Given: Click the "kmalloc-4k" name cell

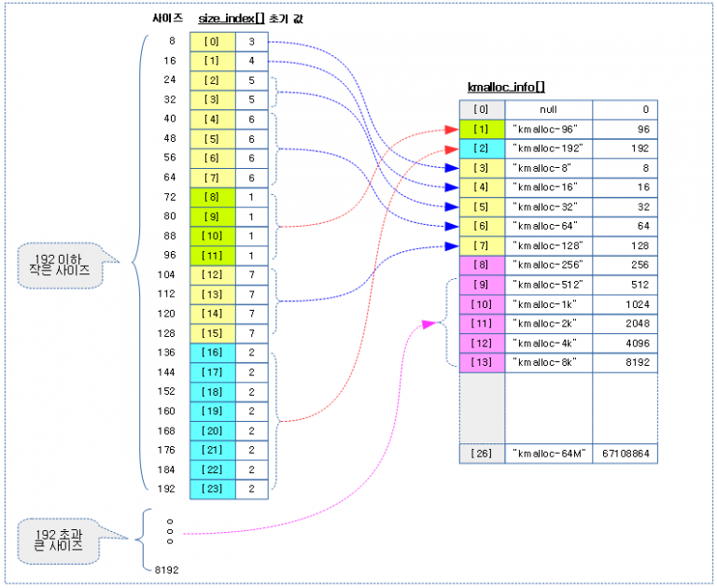Looking at the screenshot, I should click(549, 343).
